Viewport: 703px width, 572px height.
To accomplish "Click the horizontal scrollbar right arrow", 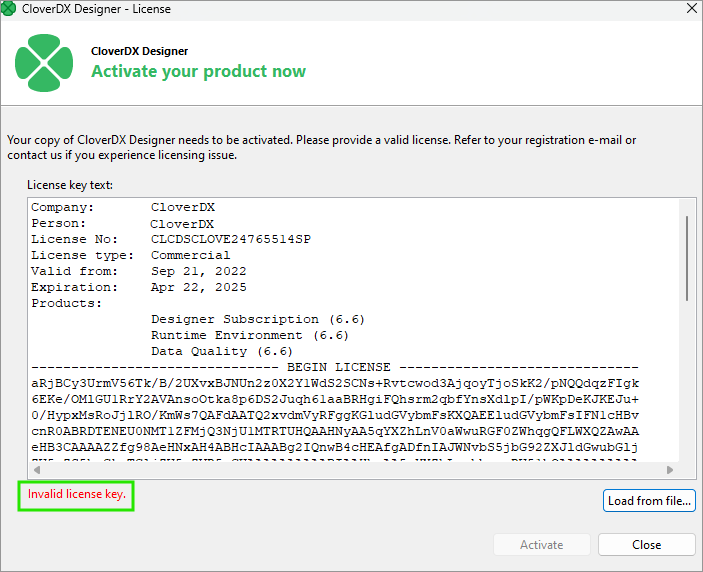I will point(670,470).
